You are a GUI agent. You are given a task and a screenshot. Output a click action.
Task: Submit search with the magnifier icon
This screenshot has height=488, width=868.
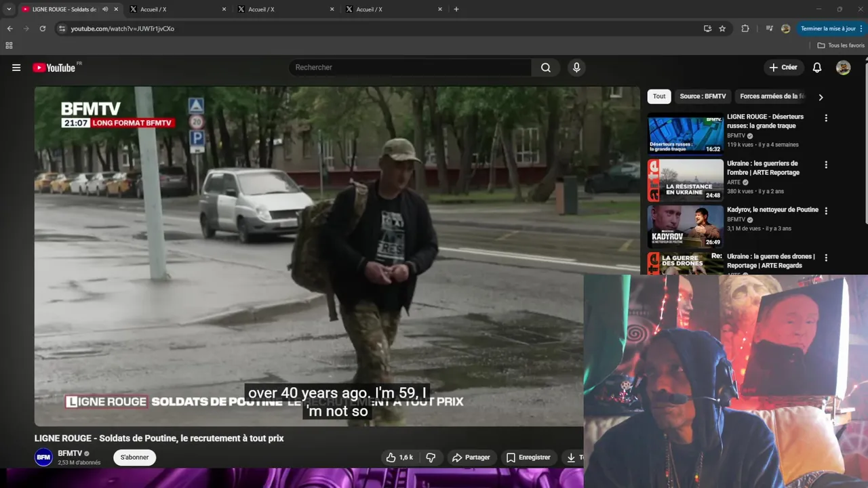546,68
